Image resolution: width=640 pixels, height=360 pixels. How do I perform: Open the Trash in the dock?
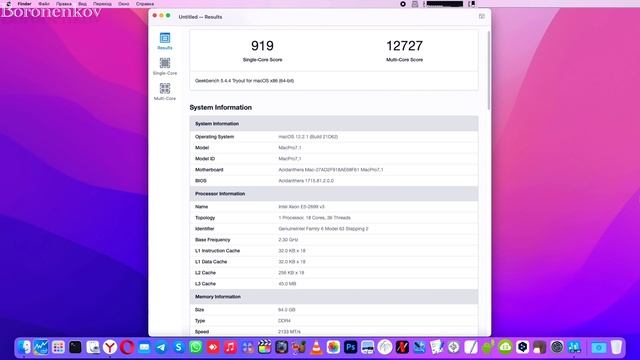pos(616,347)
